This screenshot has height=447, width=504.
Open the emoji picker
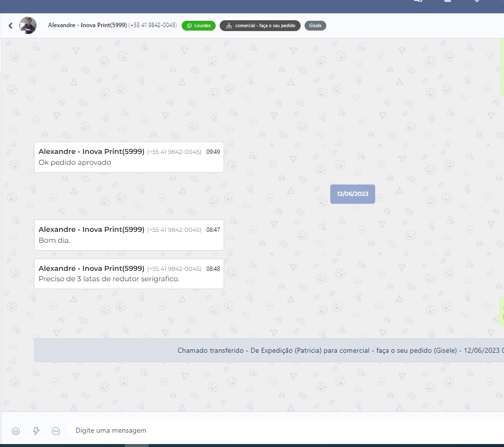coord(16,431)
